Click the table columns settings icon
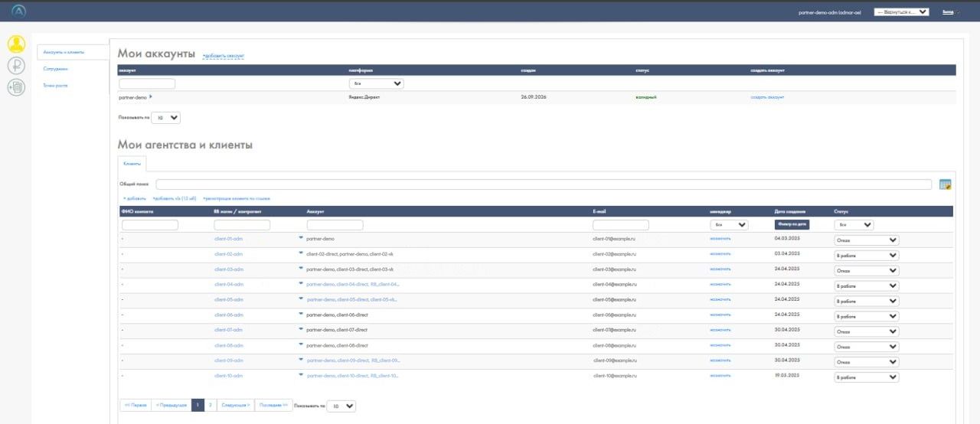Image resolution: width=980 pixels, height=424 pixels. pos(945,184)
